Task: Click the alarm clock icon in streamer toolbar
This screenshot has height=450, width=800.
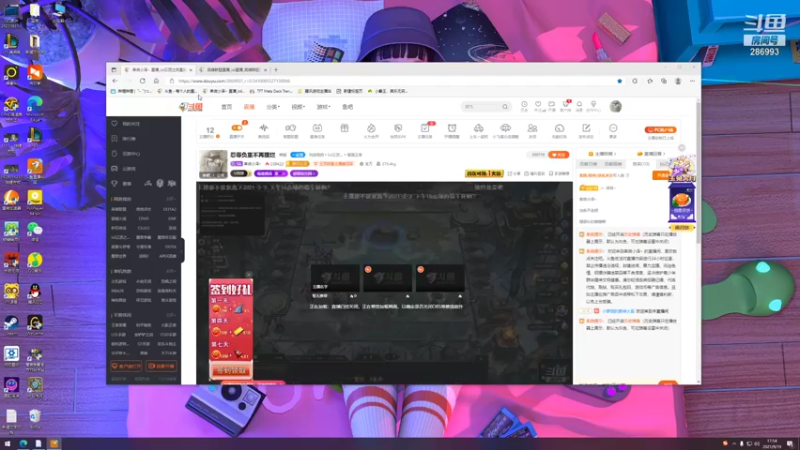Action: [452, 129]
